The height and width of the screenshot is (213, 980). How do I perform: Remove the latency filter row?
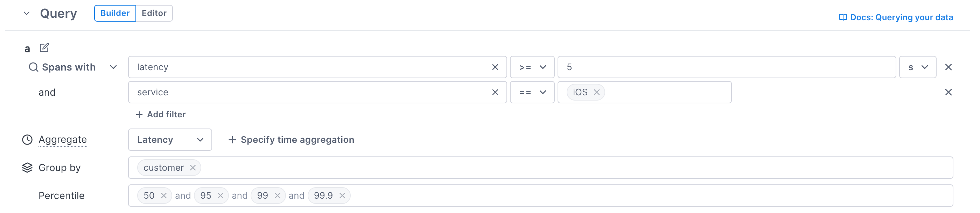coord(948,67)
